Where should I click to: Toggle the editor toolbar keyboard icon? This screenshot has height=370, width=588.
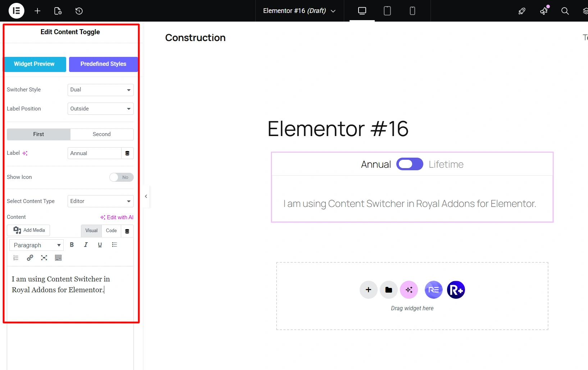click(58, 258)
